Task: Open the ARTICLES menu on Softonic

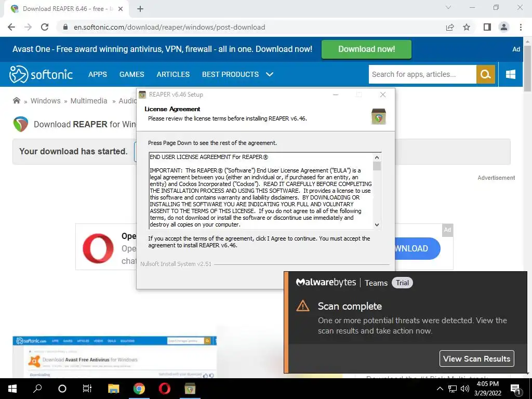Action: [173, 74]
